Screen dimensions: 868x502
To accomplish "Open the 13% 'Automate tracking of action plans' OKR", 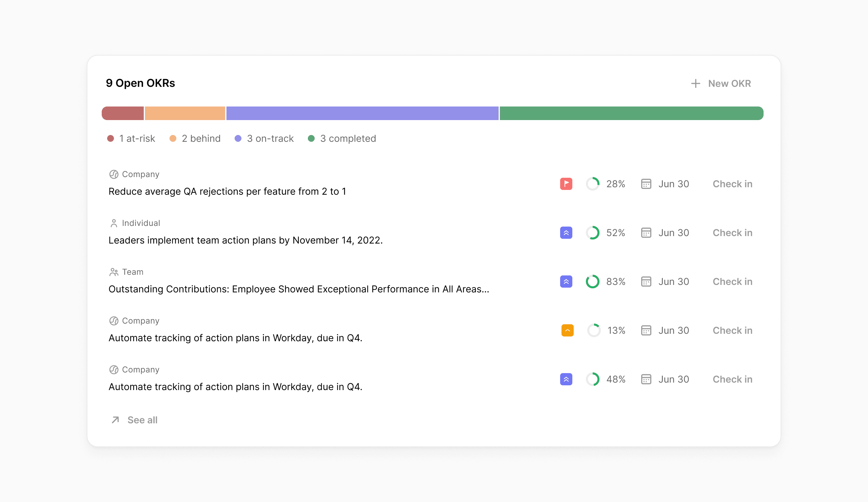I will coord(235,338).
